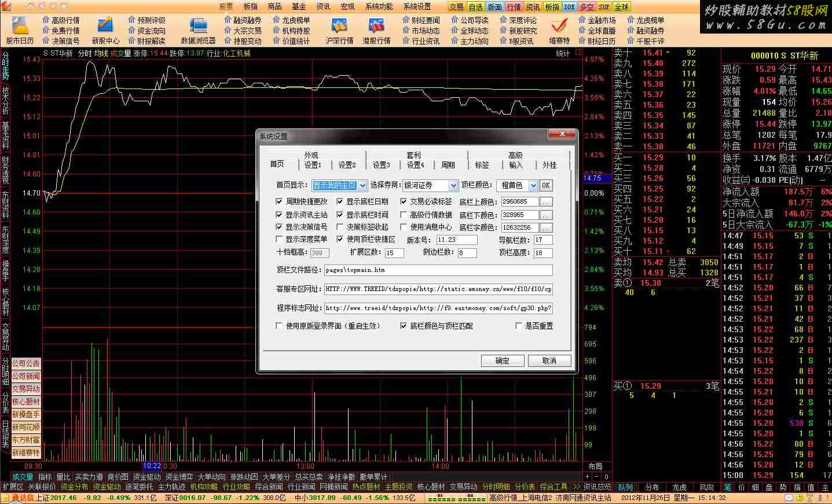
Task: Open the 基金 menu
Action: click(299, 6)
